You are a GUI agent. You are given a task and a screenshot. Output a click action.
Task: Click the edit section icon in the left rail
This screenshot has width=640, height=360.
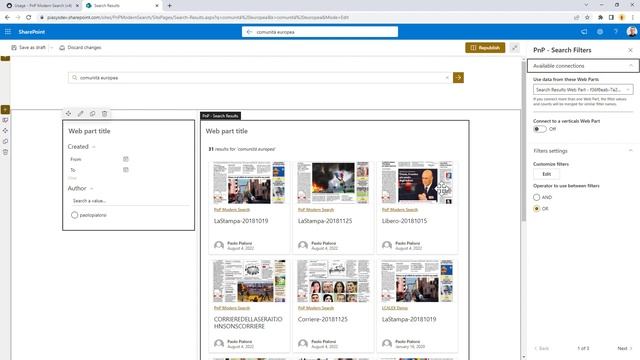pos(5,120)
